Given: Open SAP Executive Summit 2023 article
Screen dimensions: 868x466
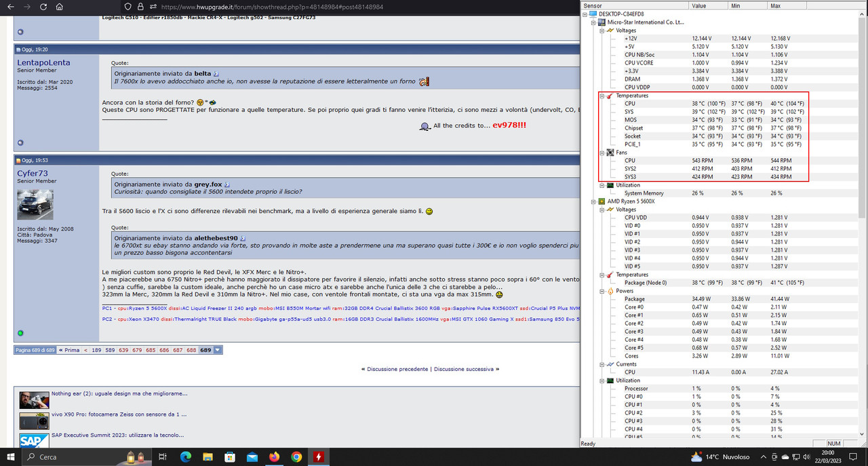Looking at the screenshot, I should 119,435.
